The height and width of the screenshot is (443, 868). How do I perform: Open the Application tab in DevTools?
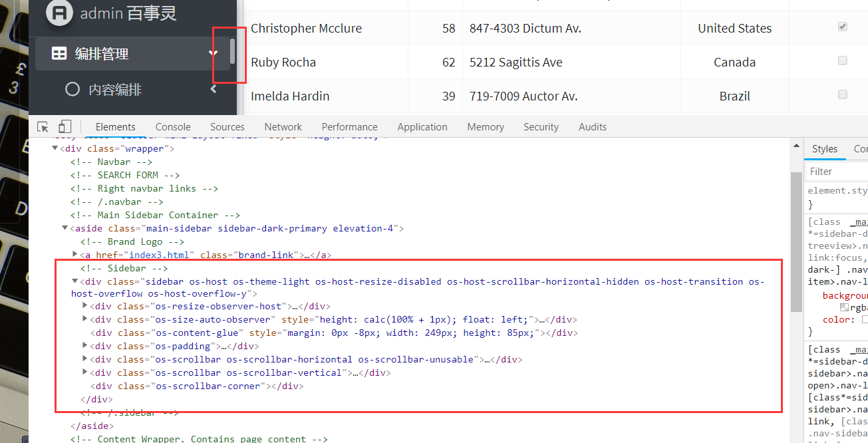click(x=422, y=126)
